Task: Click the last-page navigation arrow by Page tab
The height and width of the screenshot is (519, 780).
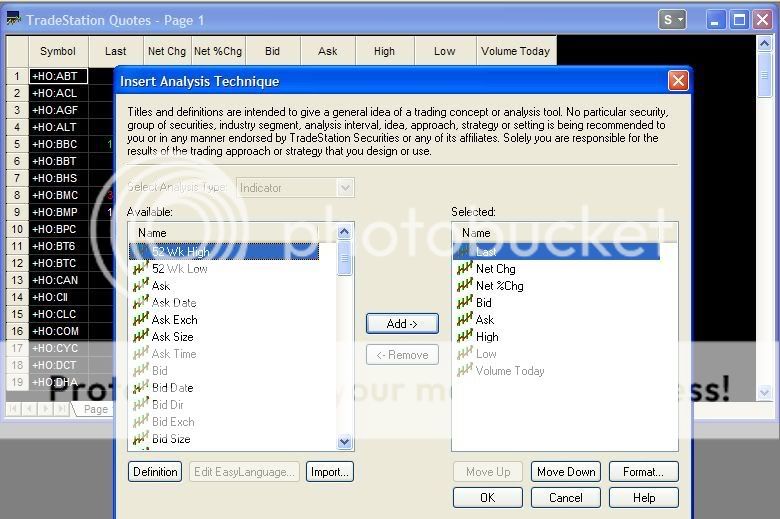Action: click(62, 409)
